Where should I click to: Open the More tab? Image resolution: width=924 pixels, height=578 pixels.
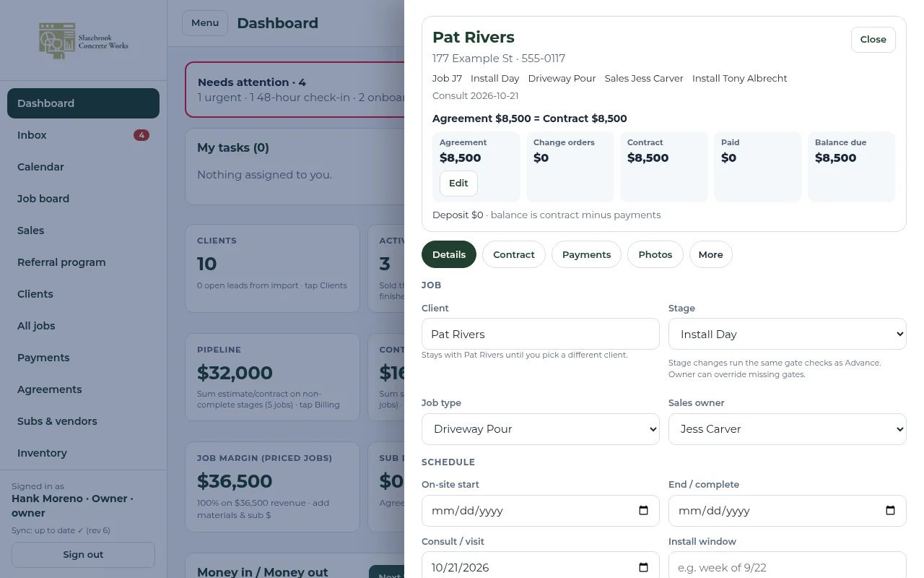[710, 254]
